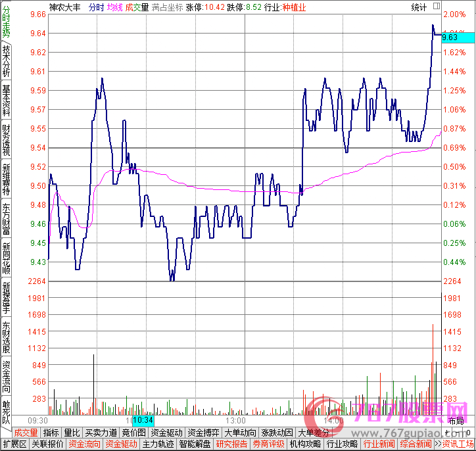Open the 智能解盘 tab
The height and width of the screenshot is (451, 476).
[x=195, y=444]
